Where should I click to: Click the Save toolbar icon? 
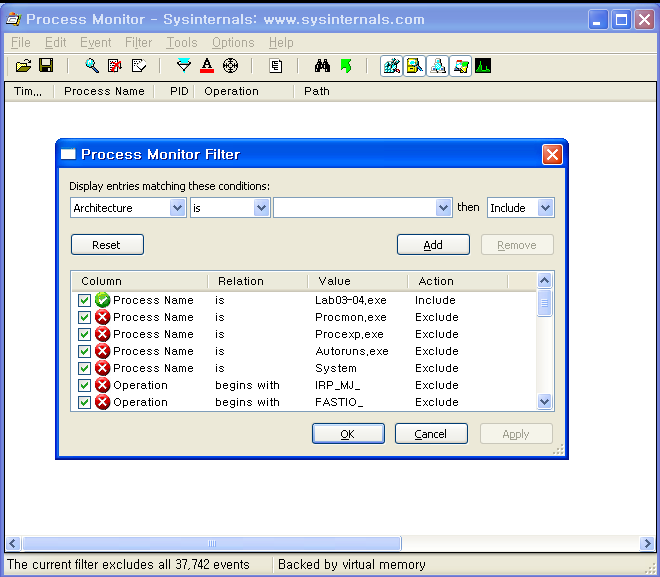tap(46, 65)
